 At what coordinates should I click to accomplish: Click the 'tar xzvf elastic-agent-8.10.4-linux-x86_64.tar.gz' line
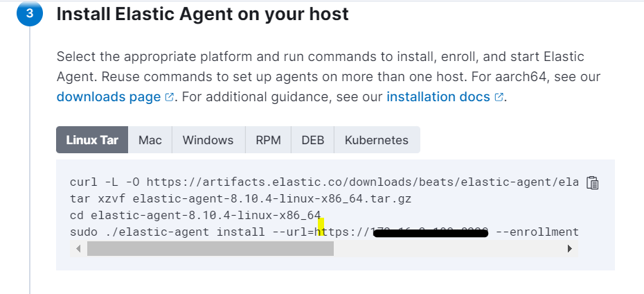click(x=241, y=199)
